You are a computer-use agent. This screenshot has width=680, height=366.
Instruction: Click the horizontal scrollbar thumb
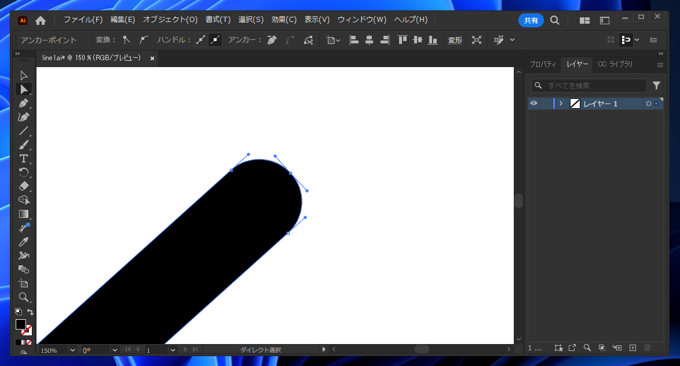click(x=422, y=349)
